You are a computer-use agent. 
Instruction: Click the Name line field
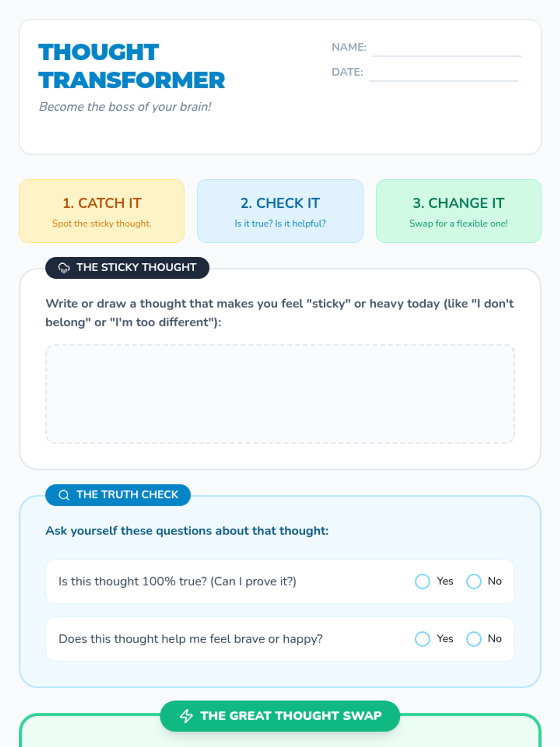click(447, 48)
